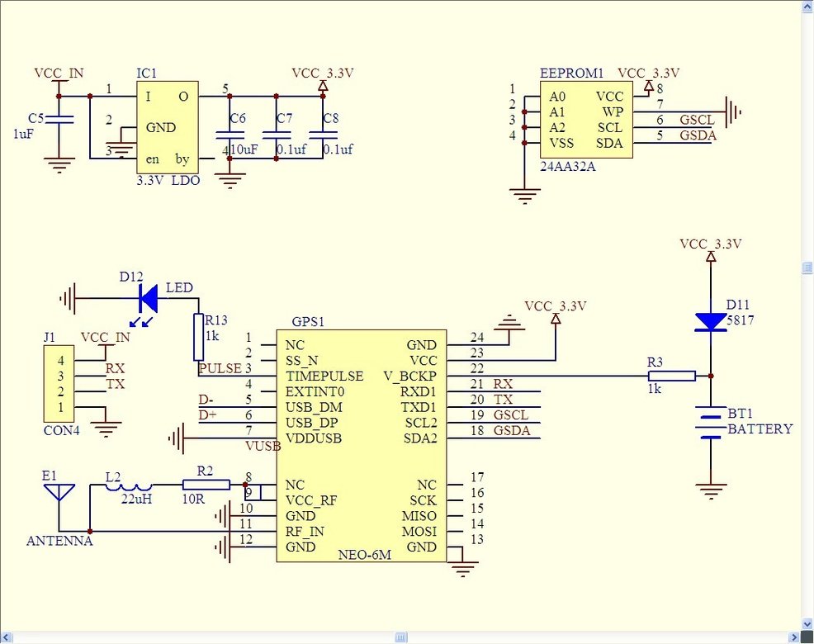Viewport: 814px width, 644px height.
Task: Select the J1 CON4 connector block
Action: click(x=59, y=384)
